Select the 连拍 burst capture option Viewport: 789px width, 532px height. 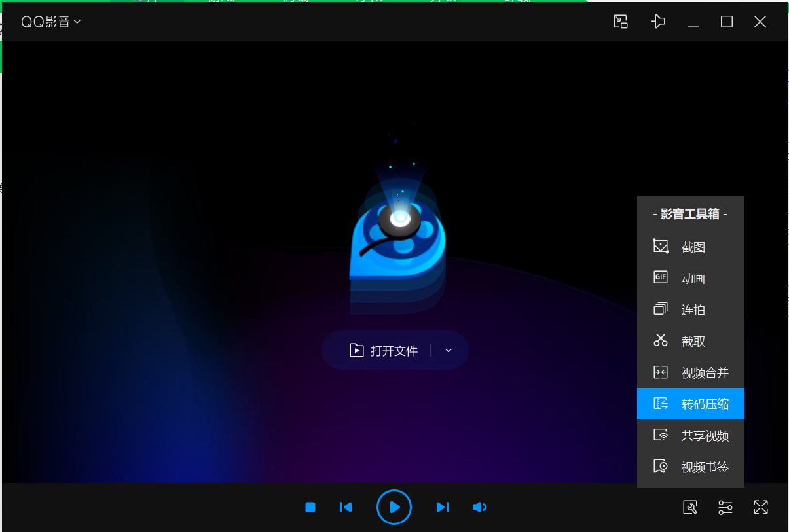pos(690,310)
